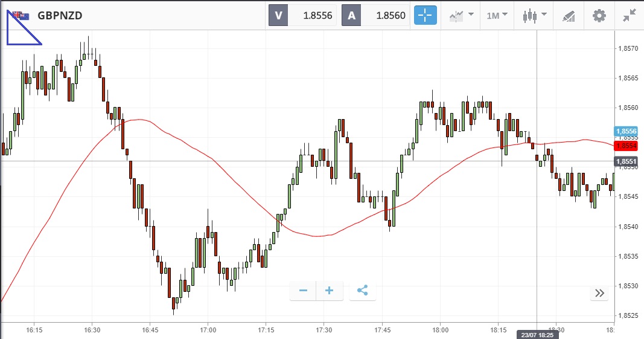Open the indicators comparison dropdown

point(461,16)
